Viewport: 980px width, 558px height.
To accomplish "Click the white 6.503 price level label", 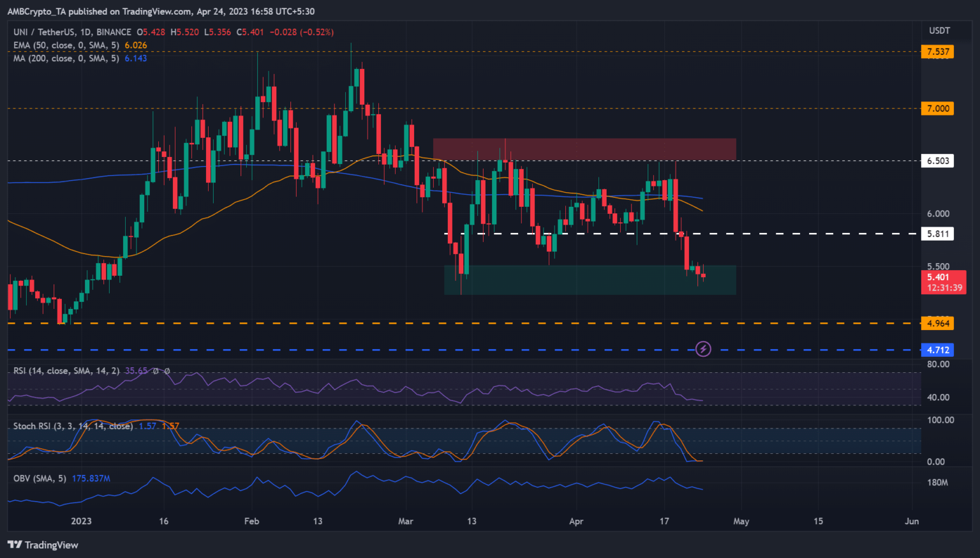I will point(937,161).
